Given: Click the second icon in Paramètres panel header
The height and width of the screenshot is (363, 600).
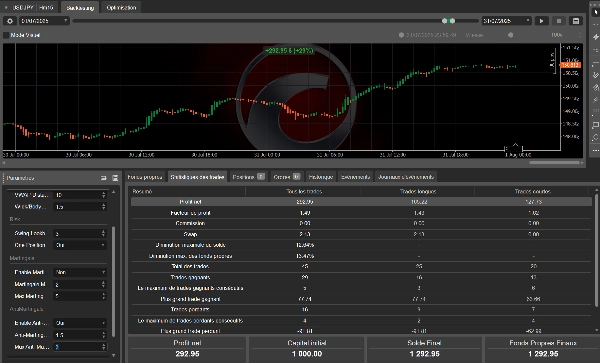Looking at the screenshot, I should click(115, 178).
